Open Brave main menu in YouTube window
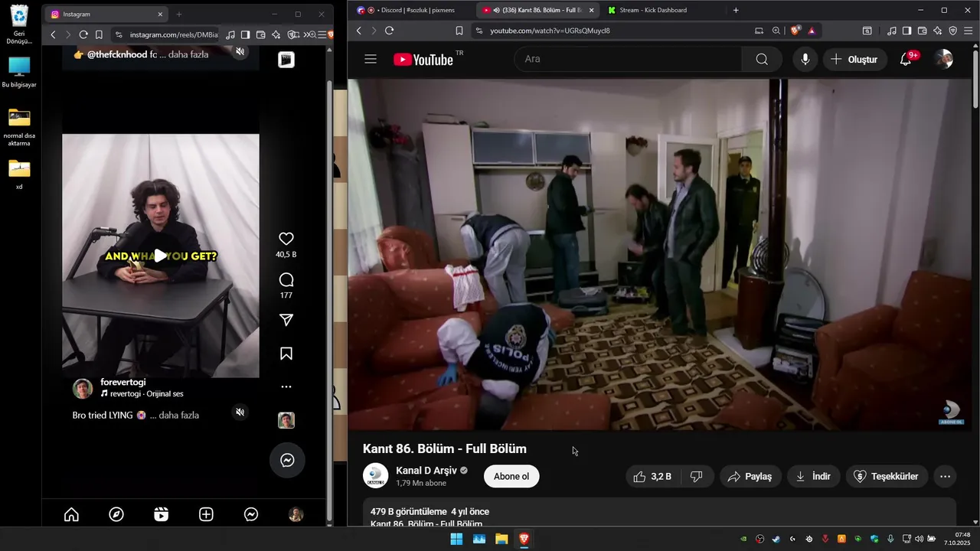This screenshot has height=551, width=980. [969, 31]
